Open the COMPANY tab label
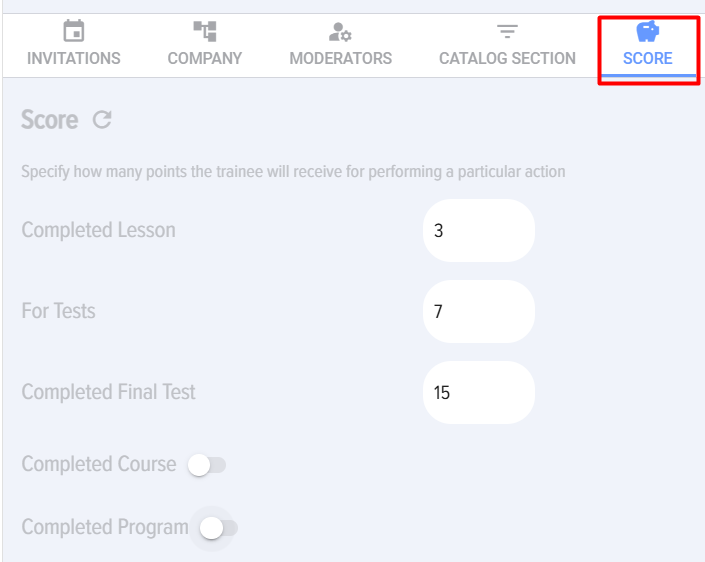Image resolution: width=705 pixels, height=562 pixels. coord(205,58)
